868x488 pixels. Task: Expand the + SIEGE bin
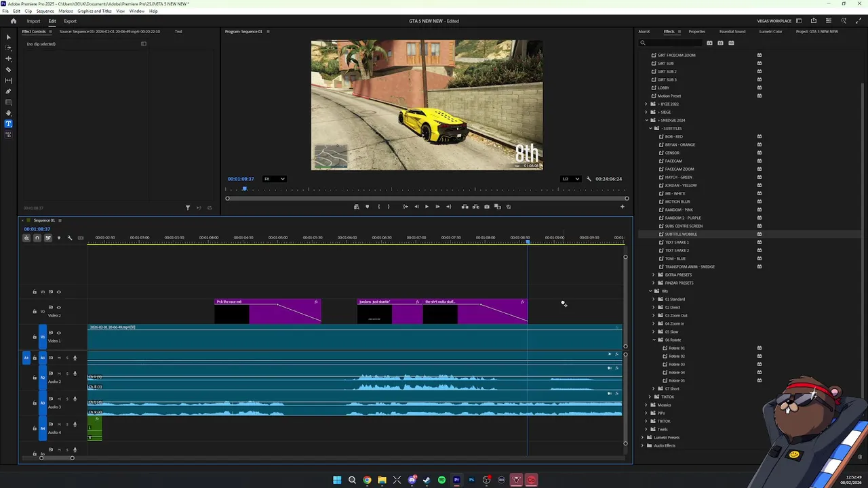(646, 113)
